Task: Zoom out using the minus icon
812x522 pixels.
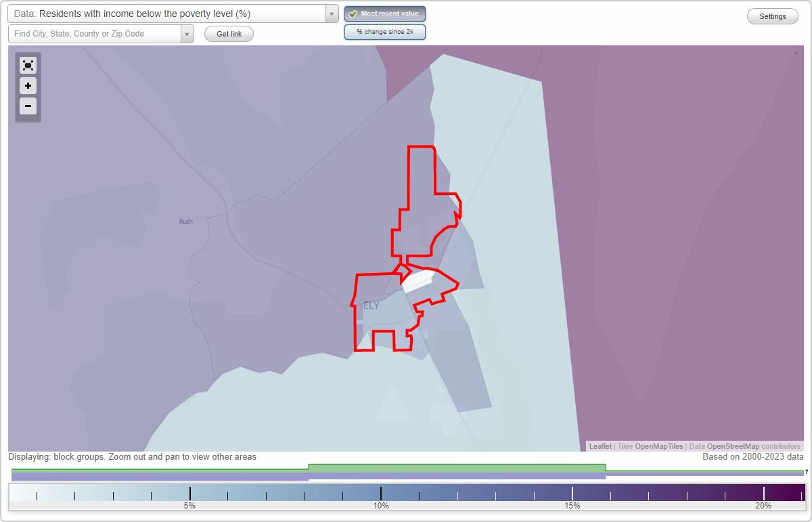Action: [28, 106]
